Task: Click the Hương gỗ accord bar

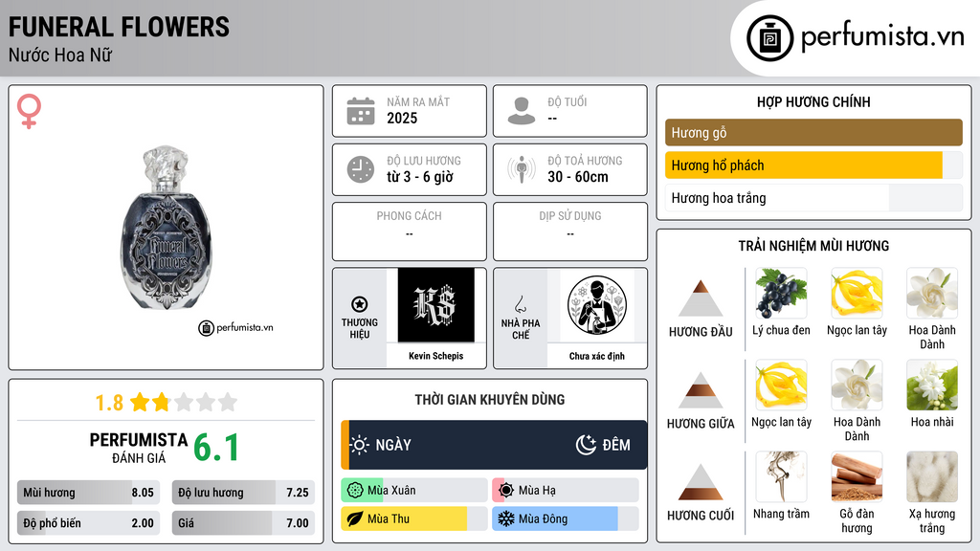Action: tap(813, 132)
